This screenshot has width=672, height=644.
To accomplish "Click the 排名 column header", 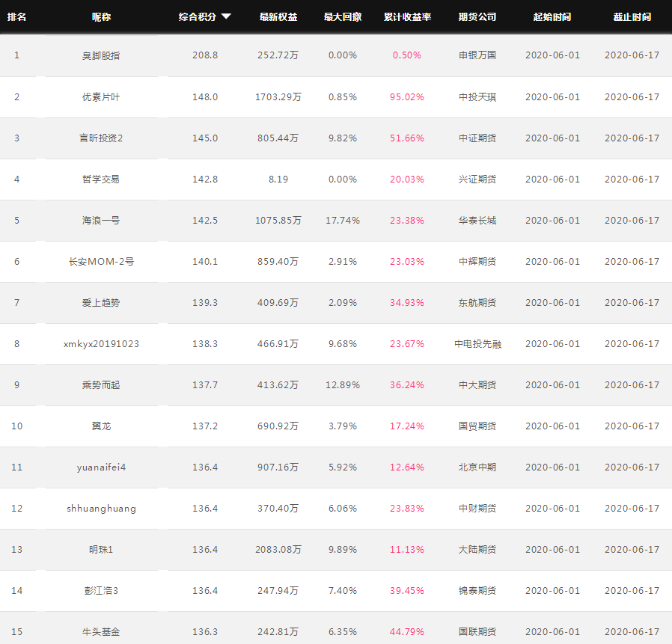I will point(16,16).
